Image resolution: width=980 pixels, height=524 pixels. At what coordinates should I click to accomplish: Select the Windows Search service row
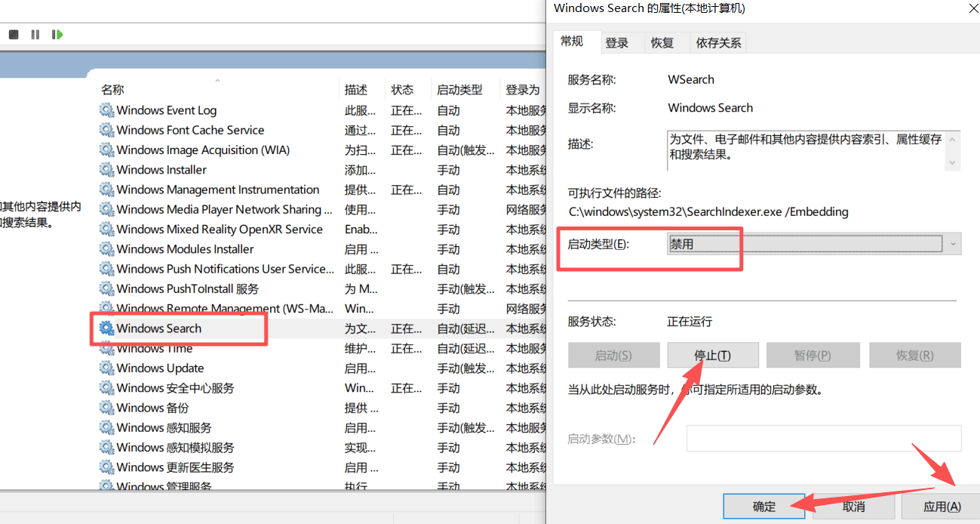click(x=322, y=328)
